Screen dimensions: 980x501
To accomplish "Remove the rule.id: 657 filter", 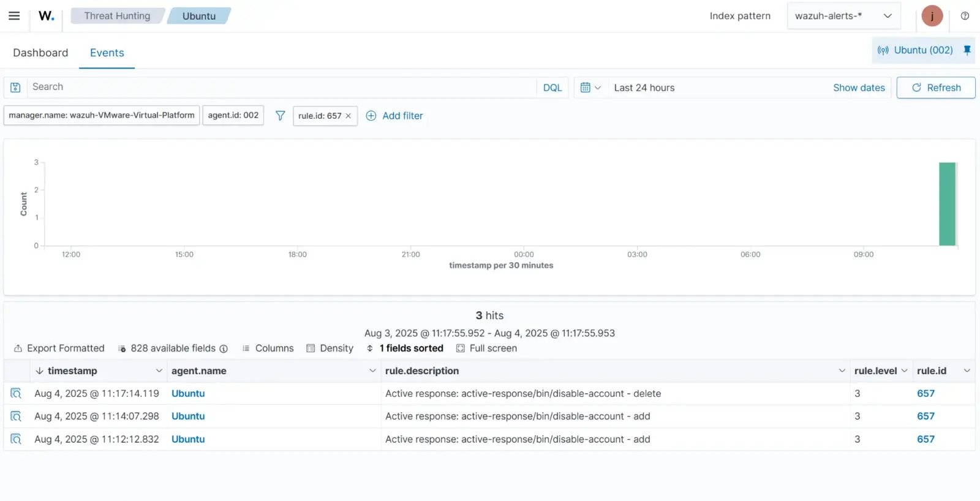I will [348, 116].
